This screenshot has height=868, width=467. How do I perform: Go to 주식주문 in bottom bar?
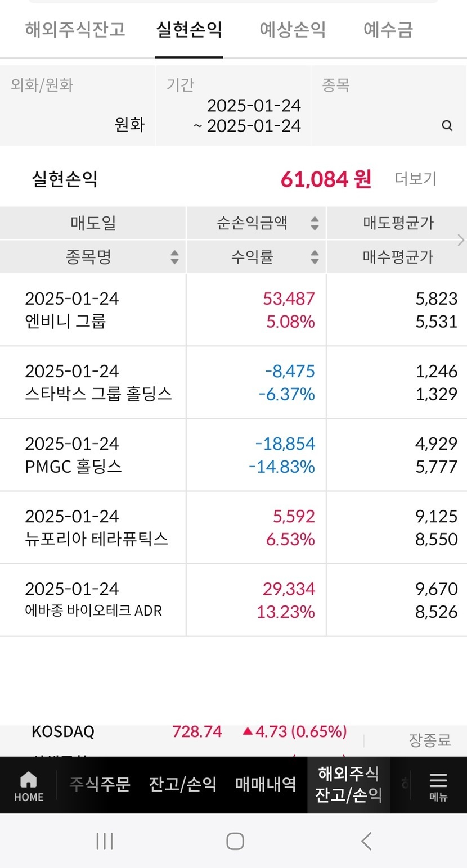click(x=100, y=784)
